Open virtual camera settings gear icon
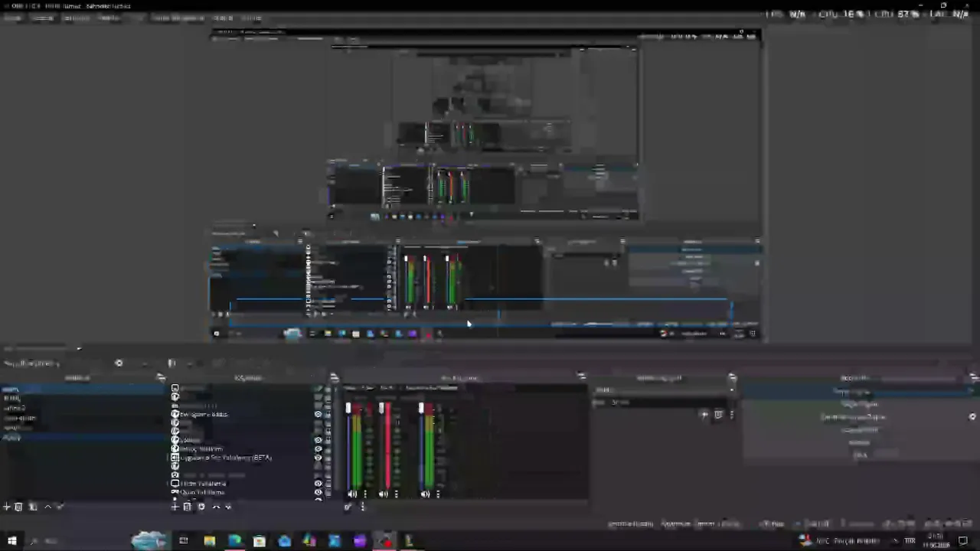The width and height of the screenshot is (980, 551). (x=972, y=417)
